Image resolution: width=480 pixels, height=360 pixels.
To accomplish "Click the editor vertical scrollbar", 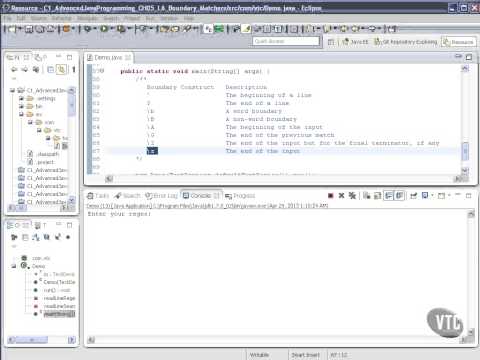I will pyautogui.click(x=465, y=120).
